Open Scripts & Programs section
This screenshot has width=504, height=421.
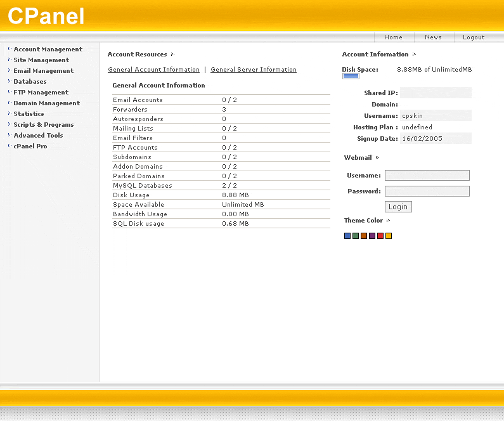[x=43, y=125]
